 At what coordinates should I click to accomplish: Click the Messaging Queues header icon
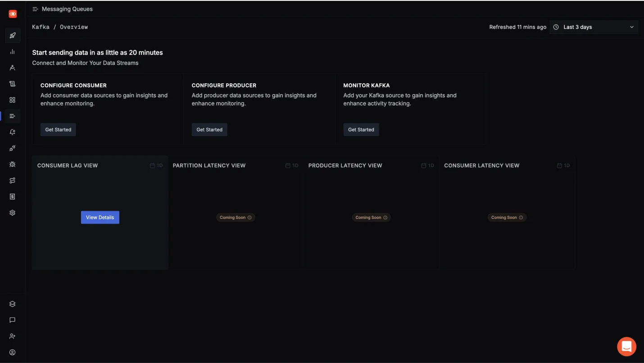36,9
